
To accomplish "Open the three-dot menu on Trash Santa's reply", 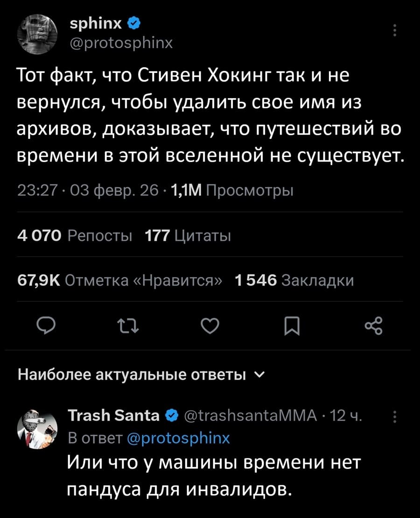I will 394,416.
